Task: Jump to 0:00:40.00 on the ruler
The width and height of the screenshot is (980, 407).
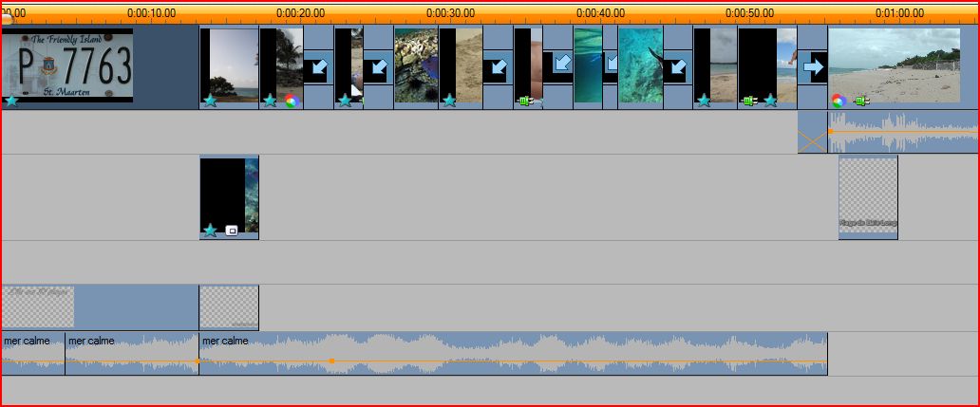Action: point(600,12)
